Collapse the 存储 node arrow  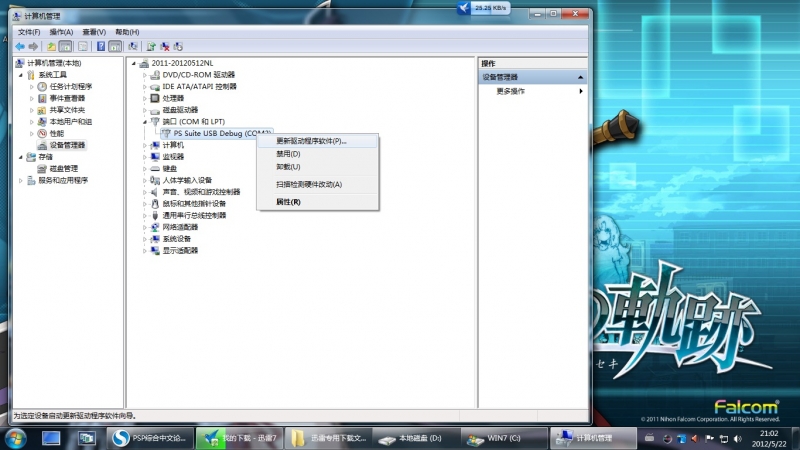click(x=21, y=157)
